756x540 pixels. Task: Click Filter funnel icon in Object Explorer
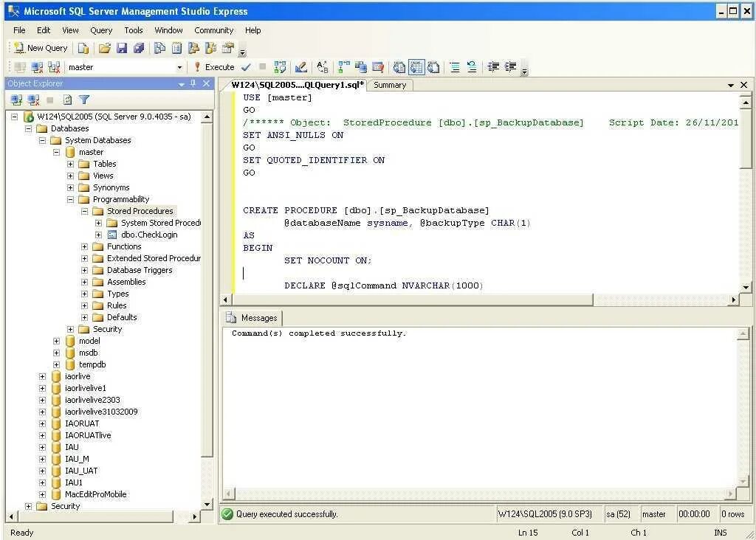(84, 100)
